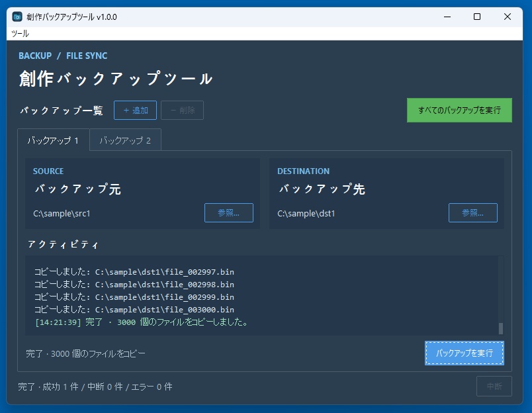Open the ツール menu
The image size is (532, 413).
(x=20, y=34)
